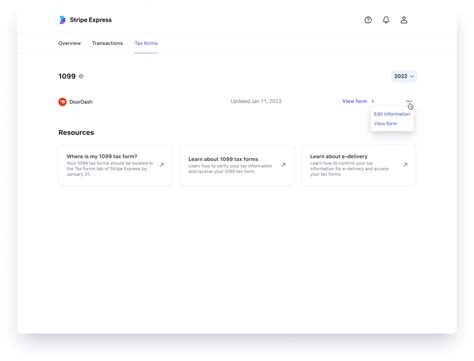Open the user account profile icon
474x361 pixels.
[404, 20]
